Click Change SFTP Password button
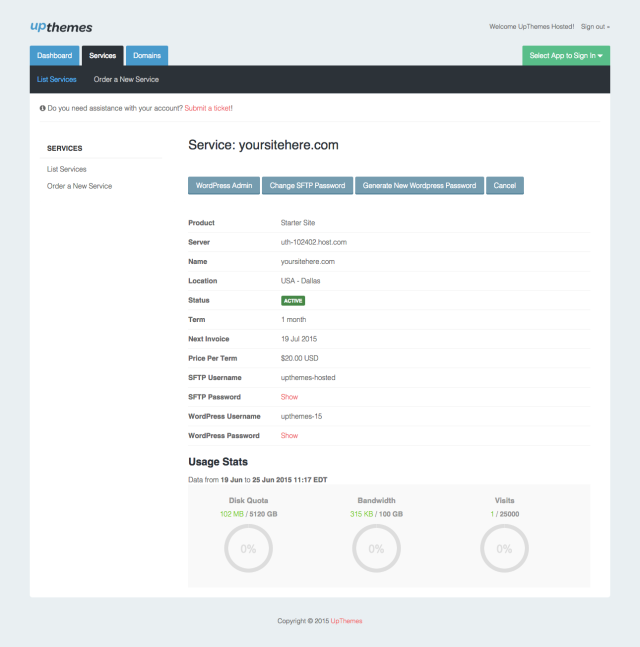 pyautogui.click(x=307, y=186)
